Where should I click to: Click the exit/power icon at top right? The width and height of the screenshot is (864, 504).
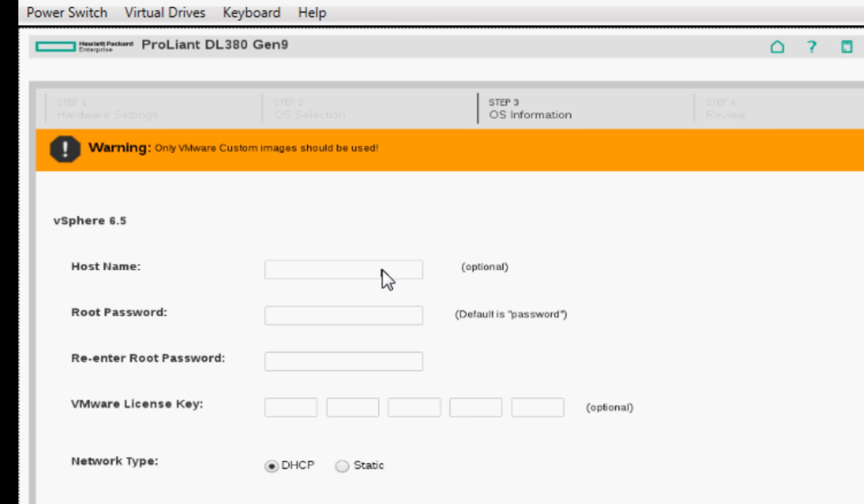pyautogui.click(x=847, y=47)
